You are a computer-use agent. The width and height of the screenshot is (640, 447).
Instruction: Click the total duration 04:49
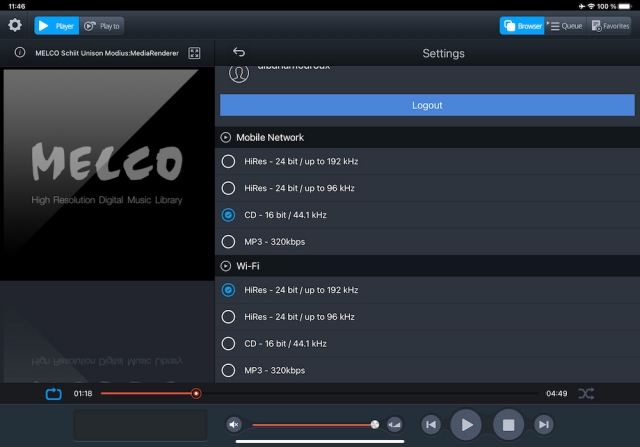point(557,394)
